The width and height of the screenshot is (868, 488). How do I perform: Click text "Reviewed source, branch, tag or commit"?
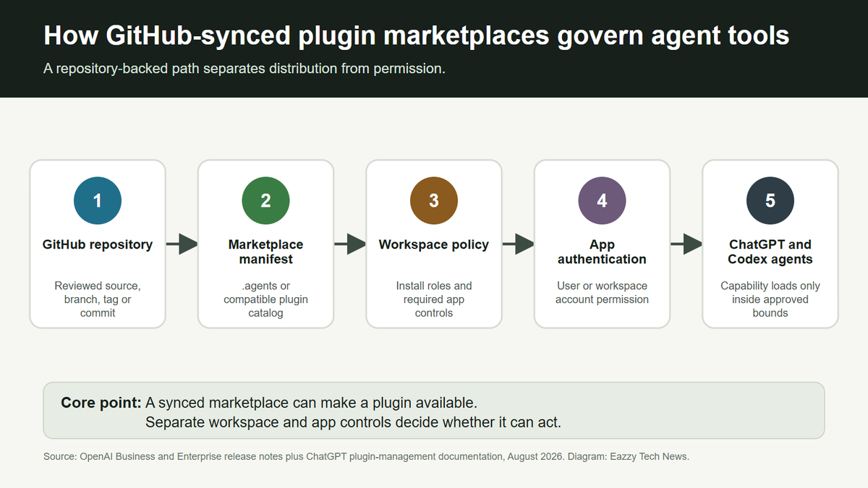(x=98, y=299)
